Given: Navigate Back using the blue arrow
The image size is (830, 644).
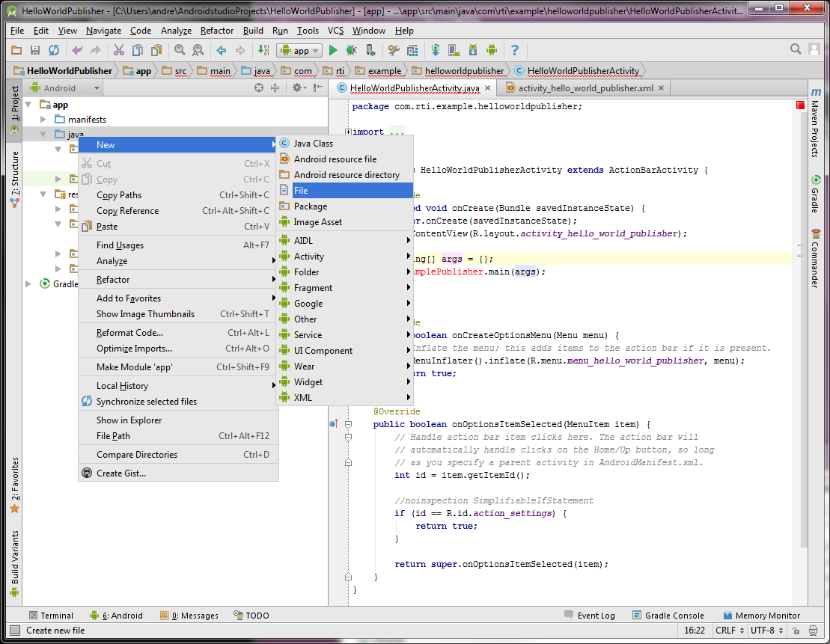Looking at the screenshot, I should tap(222, 50).
